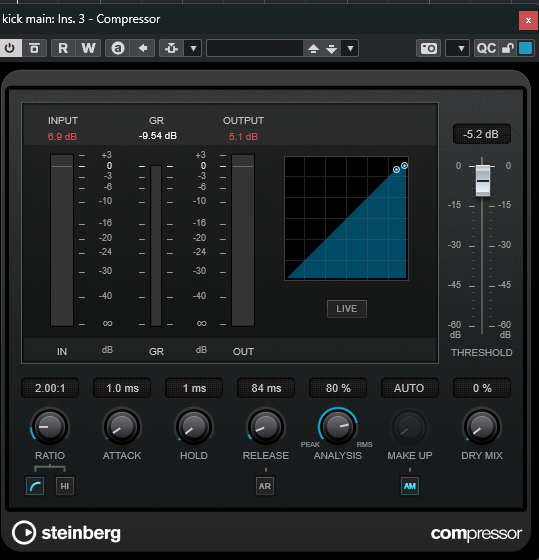Enable Write Automation with the W button

click(x=88, y=48)
